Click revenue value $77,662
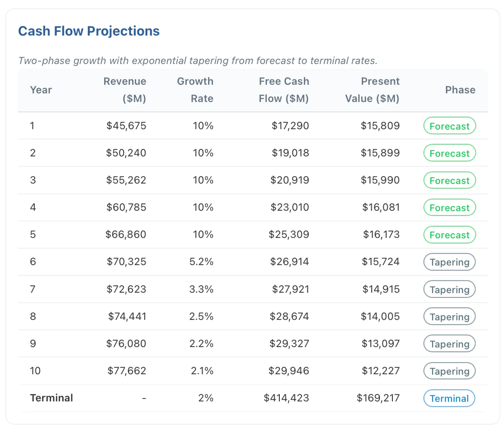Screen dimensions: 504x429 point(127,371)
